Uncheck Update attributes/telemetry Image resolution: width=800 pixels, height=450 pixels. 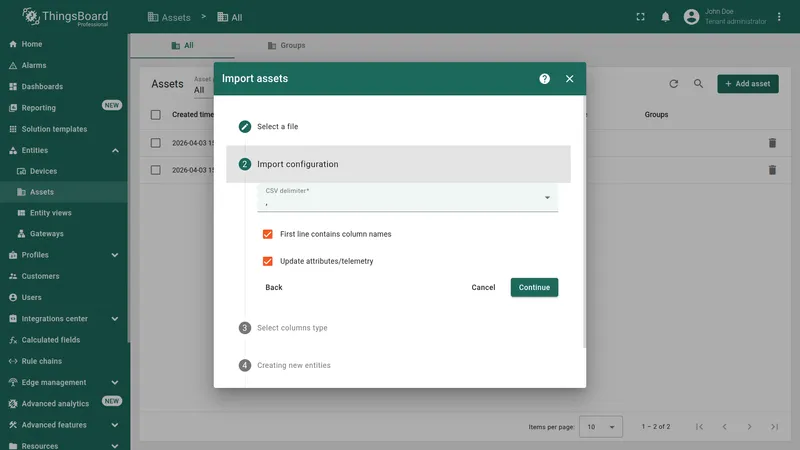[267, 261]
